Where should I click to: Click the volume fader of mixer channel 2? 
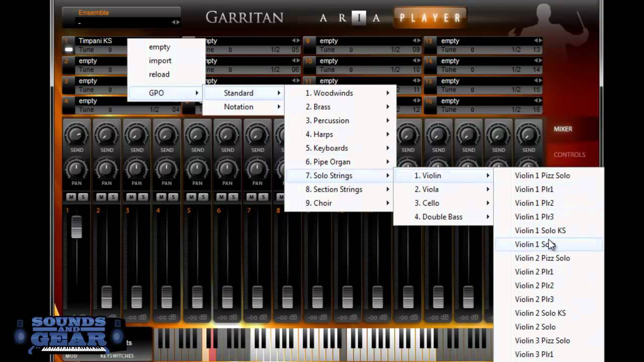(x=107, y=297)
